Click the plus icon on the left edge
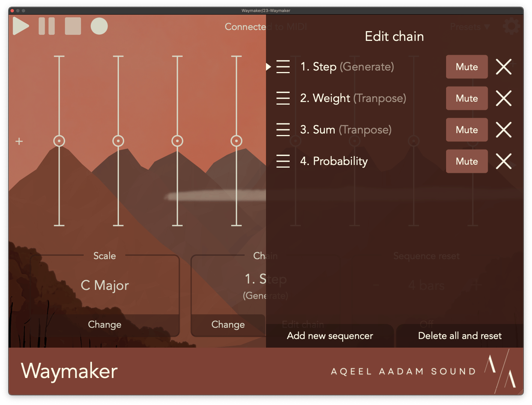Viewport: 532px width, 405px height. pos(19,141)
